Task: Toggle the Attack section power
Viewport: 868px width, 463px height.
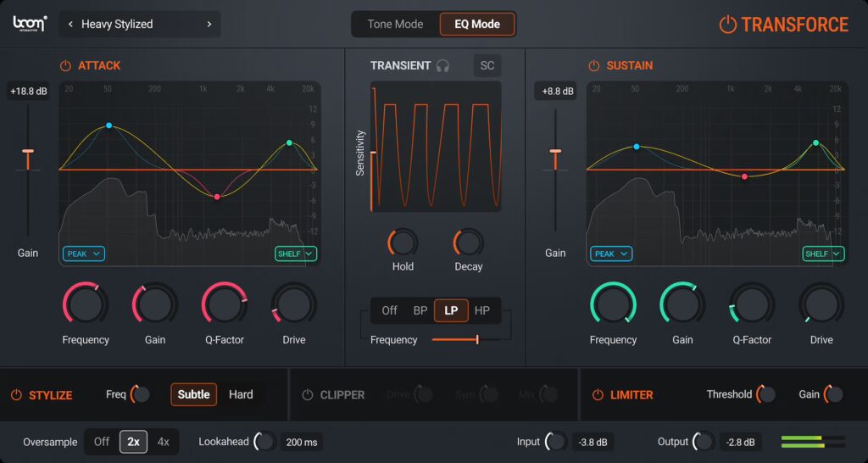Action: point(65,66)
